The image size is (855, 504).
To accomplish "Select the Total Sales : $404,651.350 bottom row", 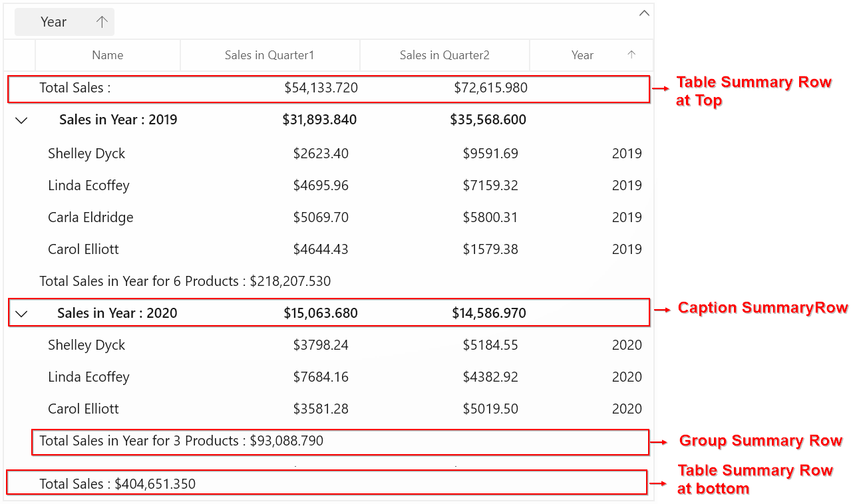I will (x=327, y=482).
